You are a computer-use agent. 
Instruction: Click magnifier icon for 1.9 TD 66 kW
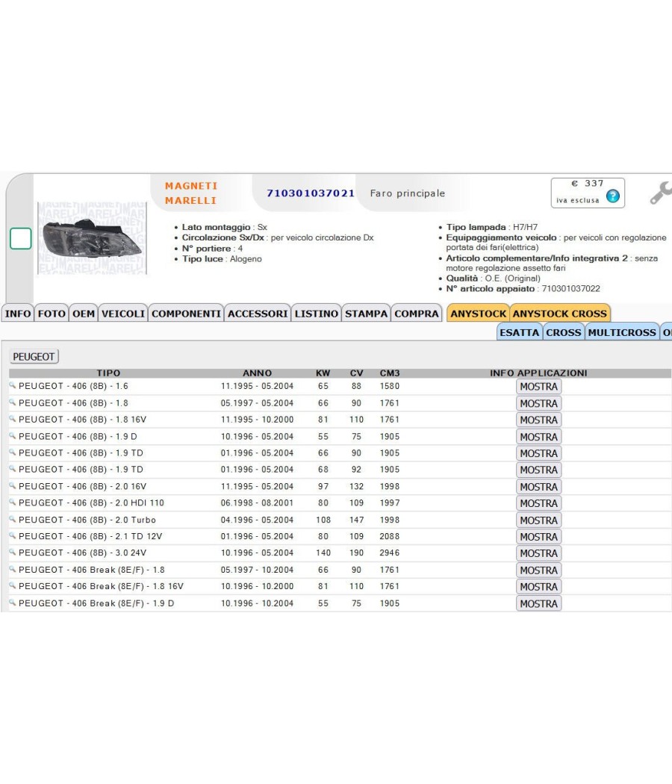point(13,452)
